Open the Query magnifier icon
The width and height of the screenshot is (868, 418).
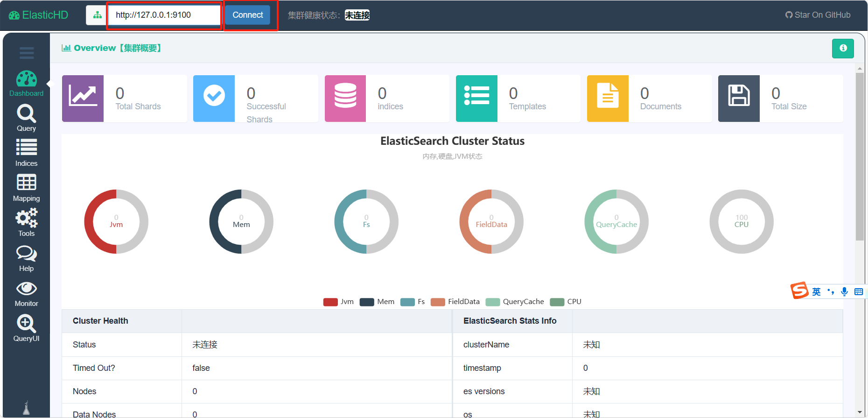coord(26,113)
